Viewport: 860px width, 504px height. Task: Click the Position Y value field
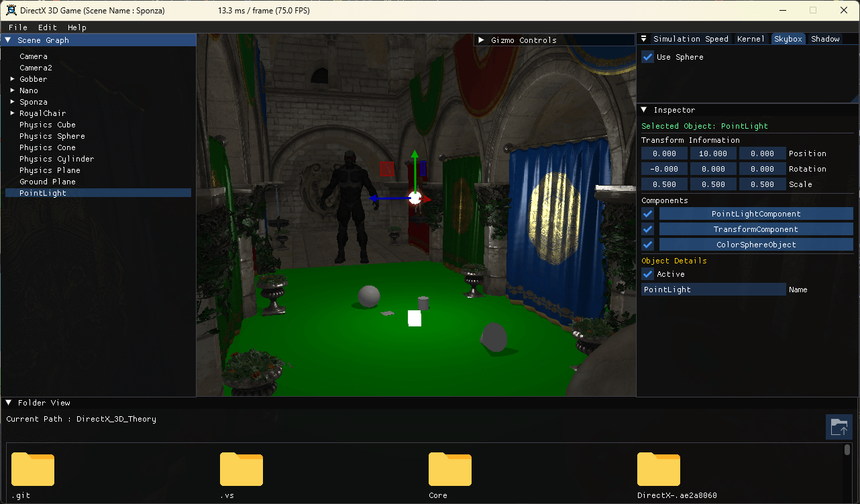[x=713, y=153]
